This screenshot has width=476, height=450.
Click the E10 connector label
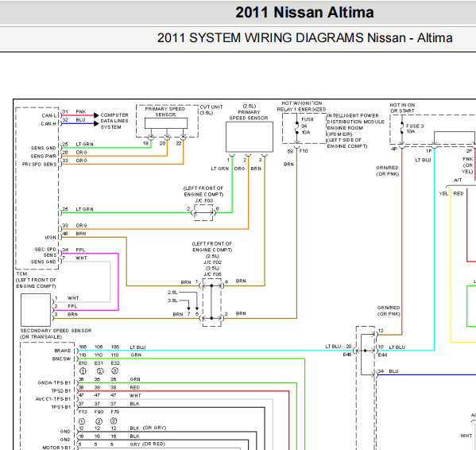coord(83,363)
